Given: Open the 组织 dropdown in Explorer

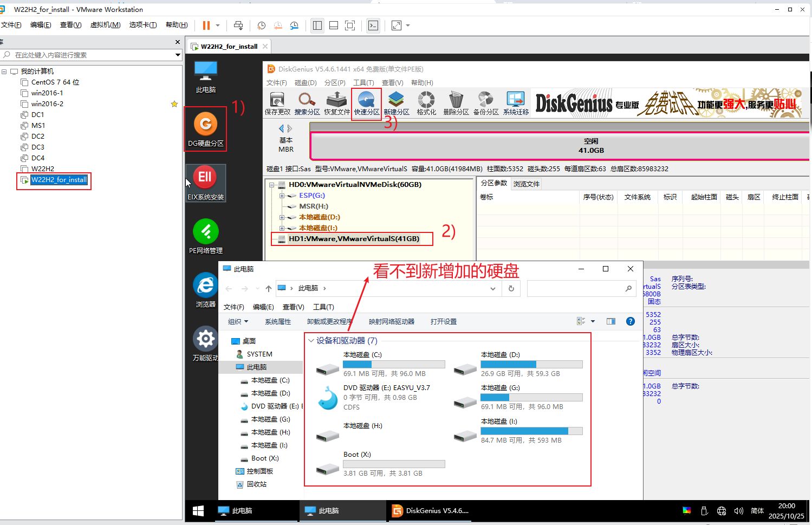Looking at the screenshot, I should pos(238,322).
